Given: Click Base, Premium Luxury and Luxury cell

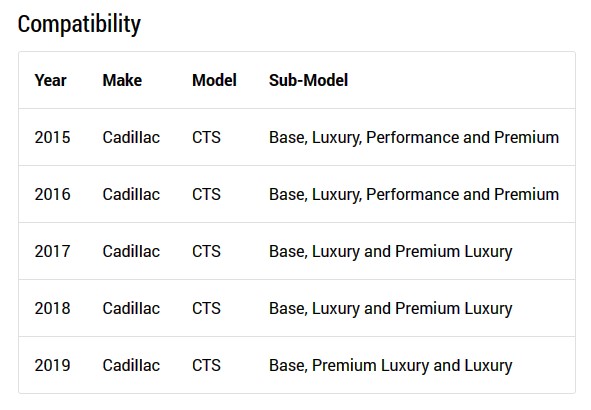Looking at the screenshot, I should (x=390, y=366).
